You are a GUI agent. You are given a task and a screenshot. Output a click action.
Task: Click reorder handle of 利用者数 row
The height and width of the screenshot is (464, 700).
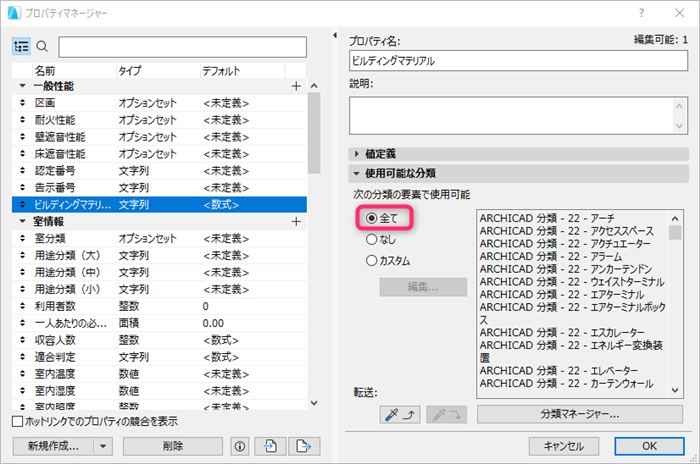(x=22, y=306)
